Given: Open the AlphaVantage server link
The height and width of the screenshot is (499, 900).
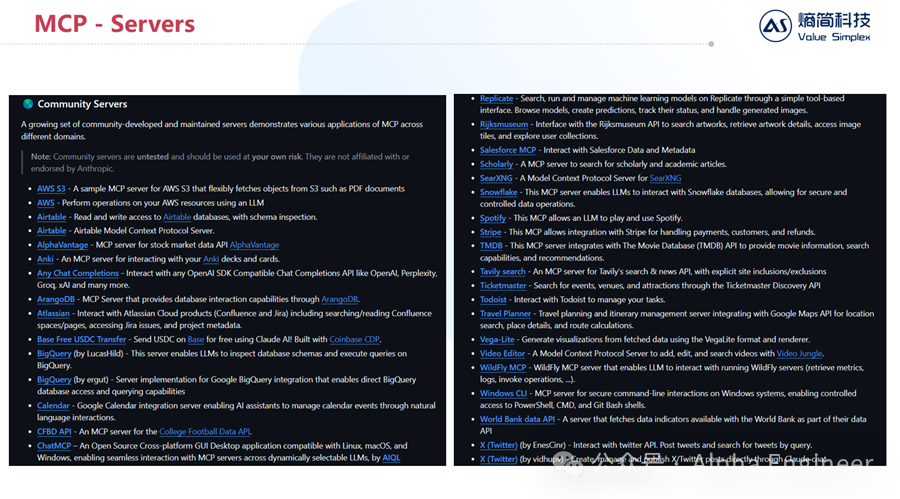Looking at the screenshot, I should [x=63, y=245].
